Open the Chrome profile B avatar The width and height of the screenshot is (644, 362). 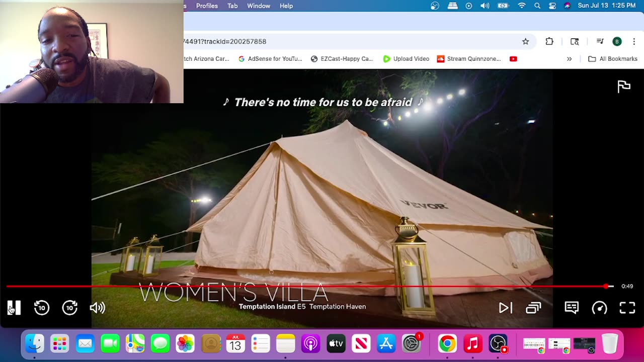click(617, 42)
